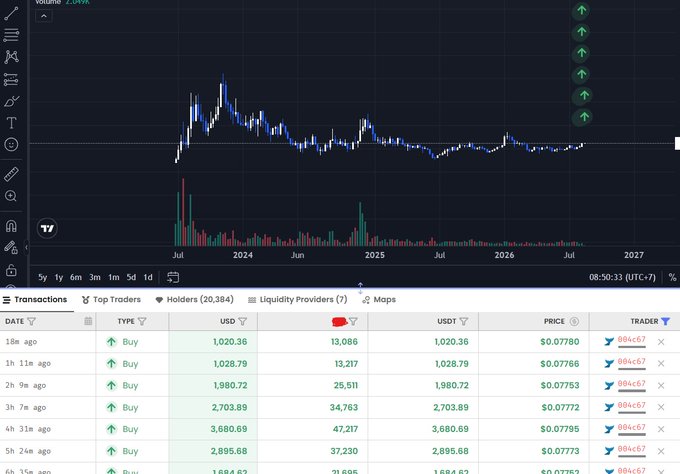Toggle lock all drawing tools

point(11,270)
